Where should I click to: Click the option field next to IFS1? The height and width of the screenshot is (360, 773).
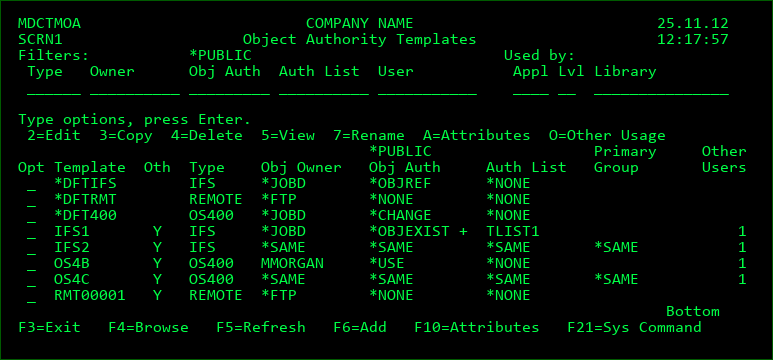pyautogui.click(x=32, y=232)
